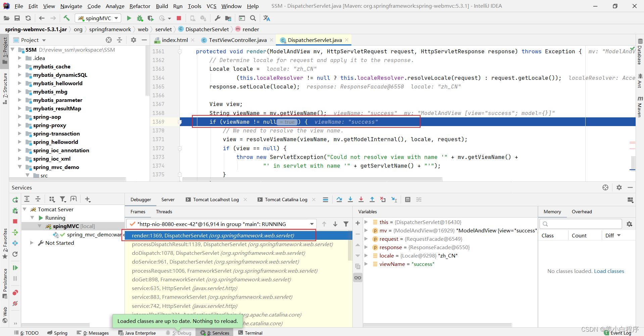Image resolution: width=644 pixels, height=336 pixels.
Task: Open the Evaluate Expression calculator icon
Action: point(408,200)
